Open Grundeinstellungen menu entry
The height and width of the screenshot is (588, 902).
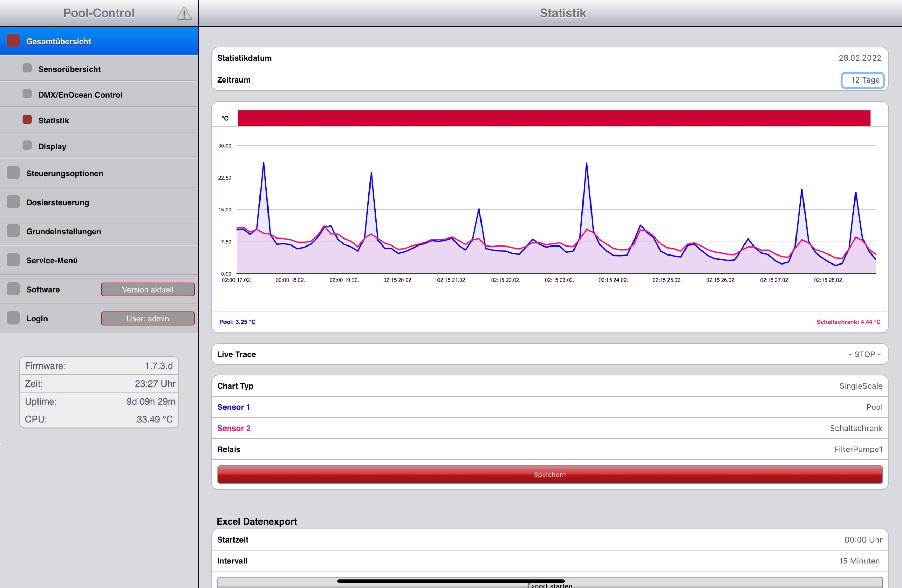coord(99,231)
